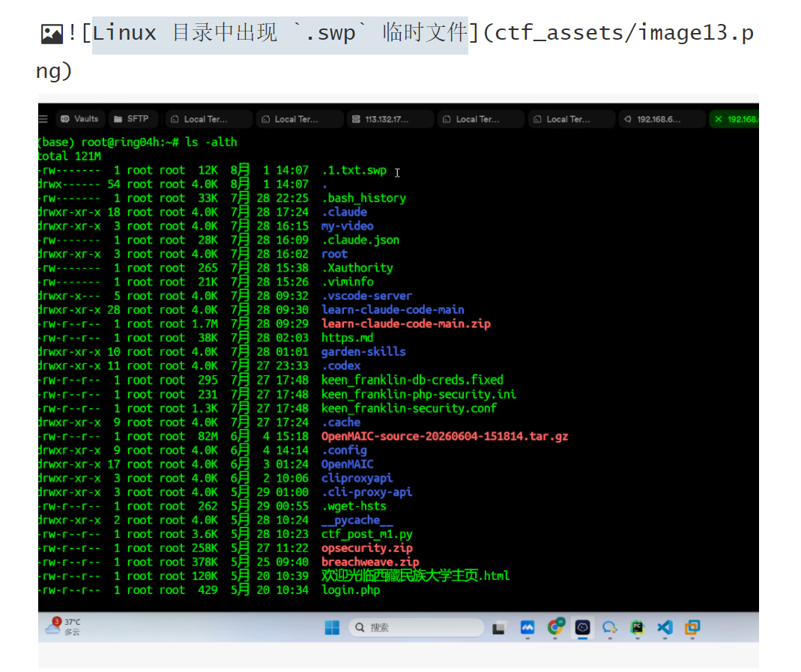Image resolution: width=801 pixels, height=672 pixels.
Task: Open the orange overlapping squares taskbar app
Action: pos(692,627)
